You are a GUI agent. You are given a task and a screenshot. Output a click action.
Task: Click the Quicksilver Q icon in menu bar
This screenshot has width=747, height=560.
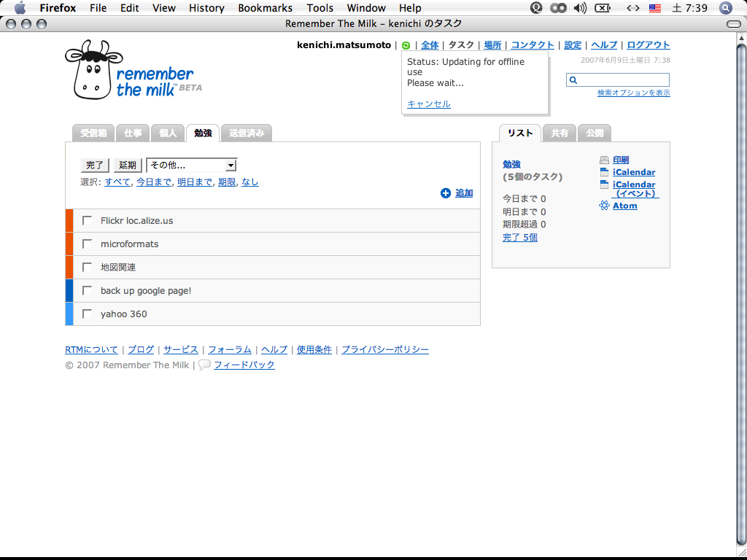(536, 7)
